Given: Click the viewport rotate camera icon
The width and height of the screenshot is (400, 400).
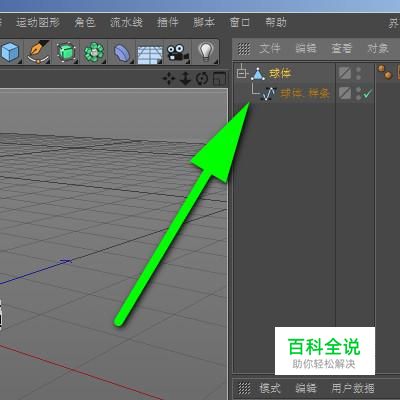Looking at the screenshot, I should [202, 79].
